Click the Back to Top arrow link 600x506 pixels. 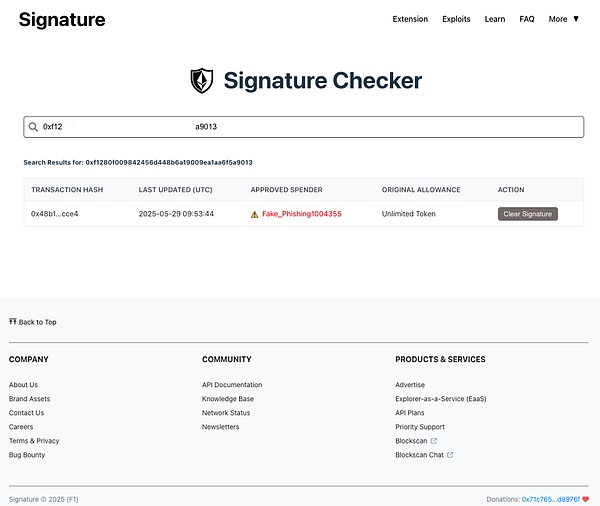[x=33, y=322]
